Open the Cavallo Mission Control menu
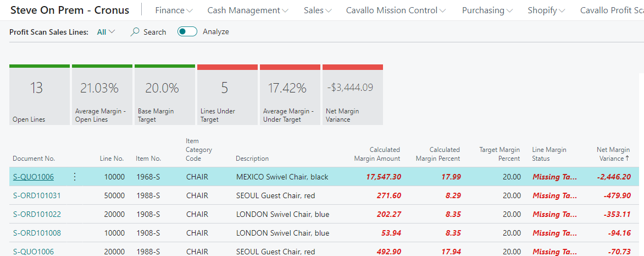This screenshot has width=644, height=256. point(396,10)
